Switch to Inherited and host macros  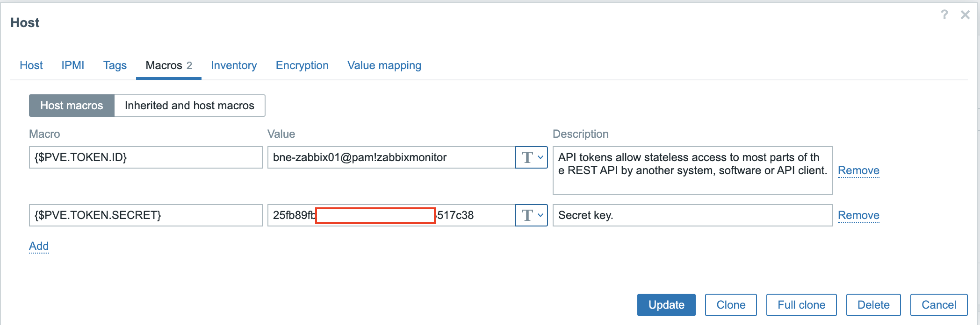[189, 106]
